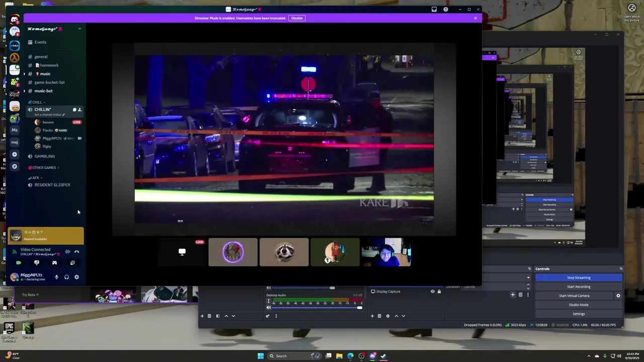Open the soundboard in Discord
The width and height of the screenshot is (644, 362).
coord(72,263)
